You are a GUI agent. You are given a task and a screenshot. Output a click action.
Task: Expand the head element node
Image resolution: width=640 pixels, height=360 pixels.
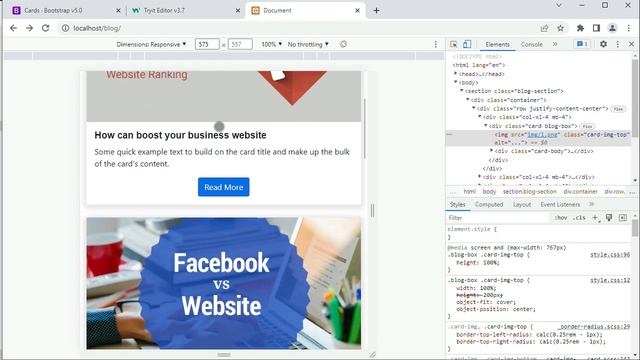(456, 73)
